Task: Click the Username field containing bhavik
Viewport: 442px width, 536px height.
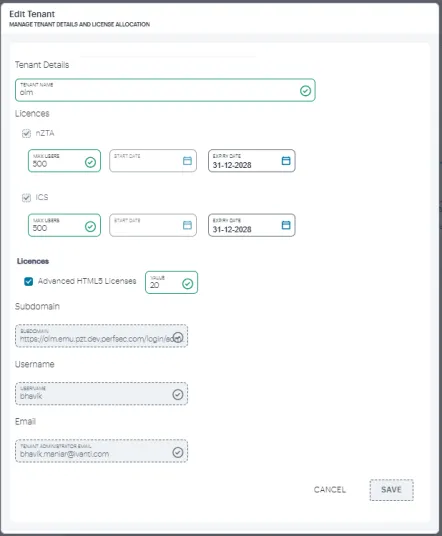Action: tap(101, 393)
